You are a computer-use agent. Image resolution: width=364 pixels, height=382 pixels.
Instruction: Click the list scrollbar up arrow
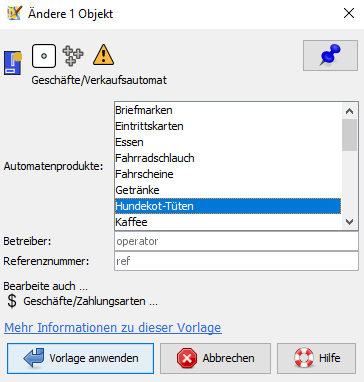349,111
